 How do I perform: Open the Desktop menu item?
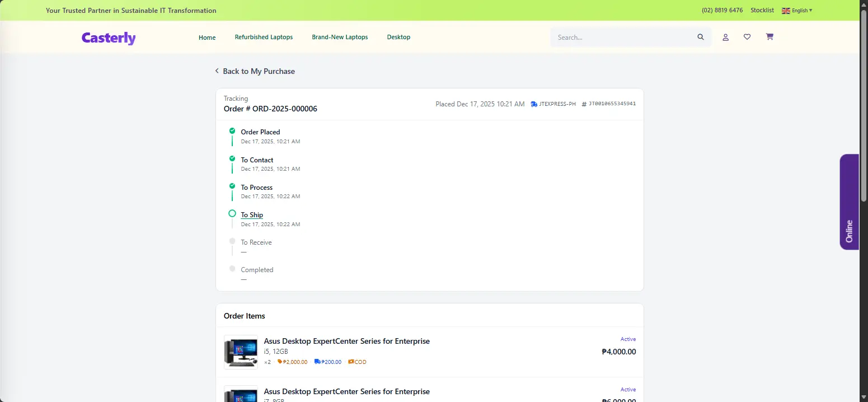(x=398, y=38)
